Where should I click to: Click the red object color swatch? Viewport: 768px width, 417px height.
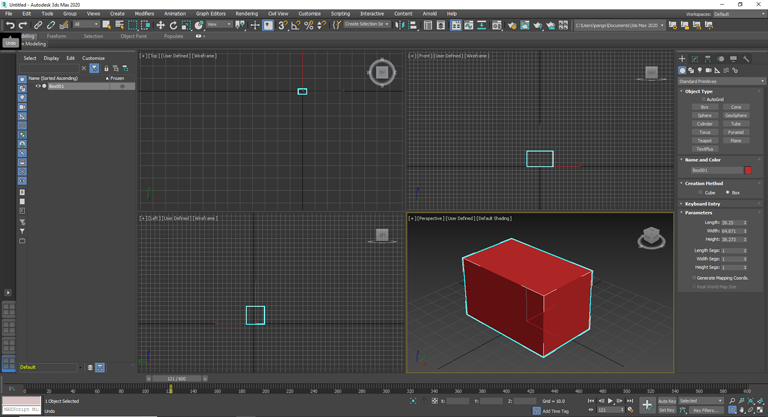(x=748, y=170)
